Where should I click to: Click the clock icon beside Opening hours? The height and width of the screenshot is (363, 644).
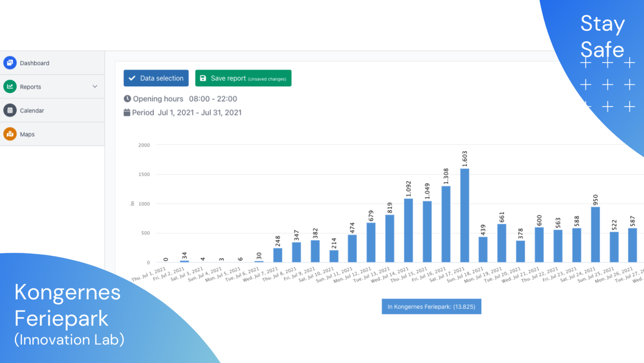127,99
